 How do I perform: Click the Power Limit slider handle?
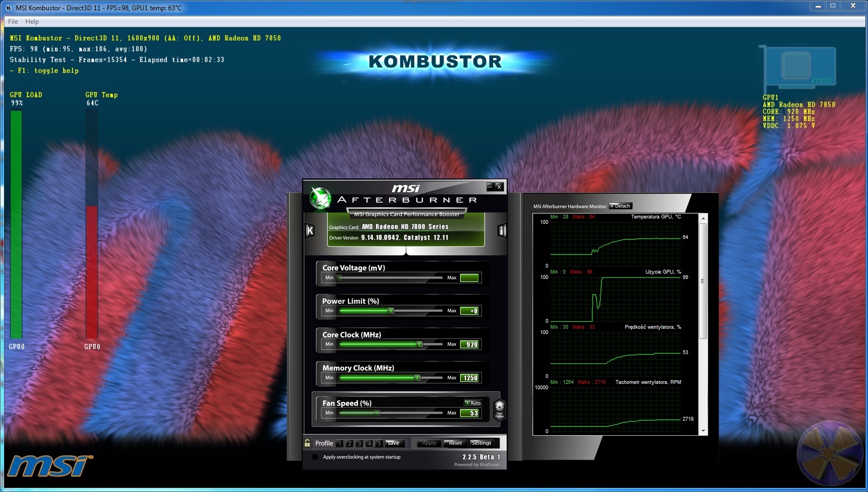click(x=391, y=311)
